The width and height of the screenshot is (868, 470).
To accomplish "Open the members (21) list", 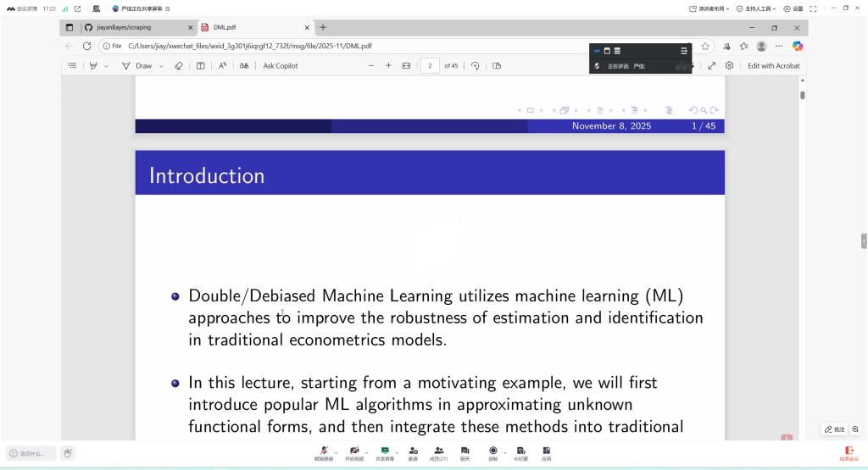I will point(438,451).
